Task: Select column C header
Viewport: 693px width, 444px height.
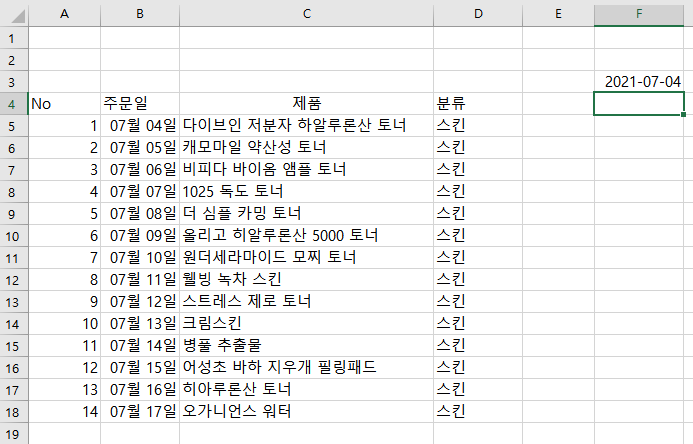Action: pyautogui.click(x=306, y=14)
